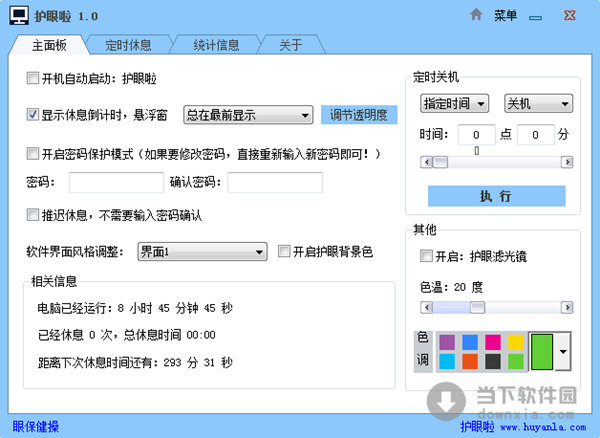Select the blue color swatch
This screenshot has height=438, width=600.
tap(470, 342)
